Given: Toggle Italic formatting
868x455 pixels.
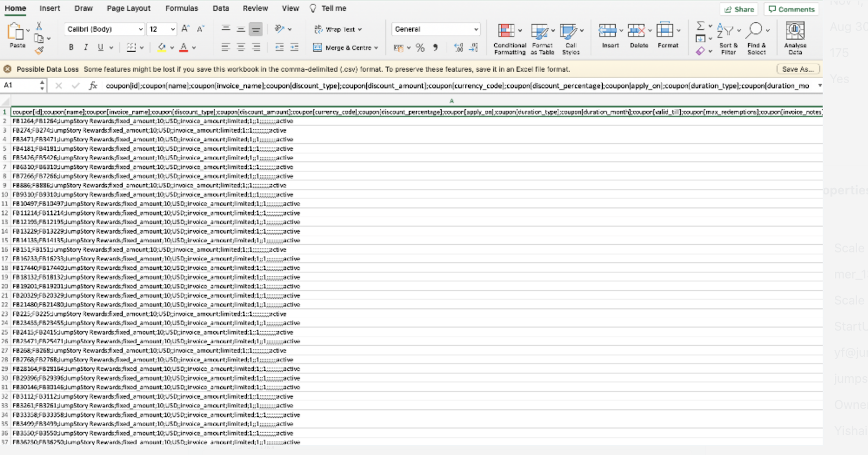Looking at the screenshot, I should 86,48.
